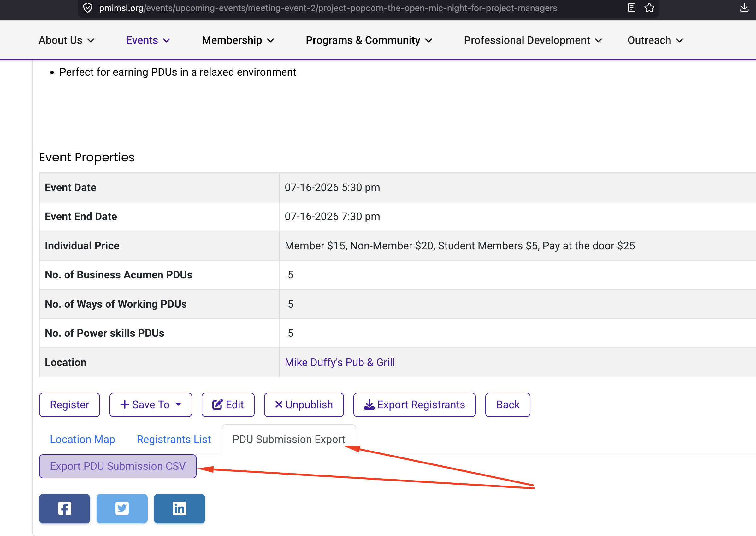Click the Event Properties heading
The width and height of the screenshot is (756, 536).
(x=87, y=157)
